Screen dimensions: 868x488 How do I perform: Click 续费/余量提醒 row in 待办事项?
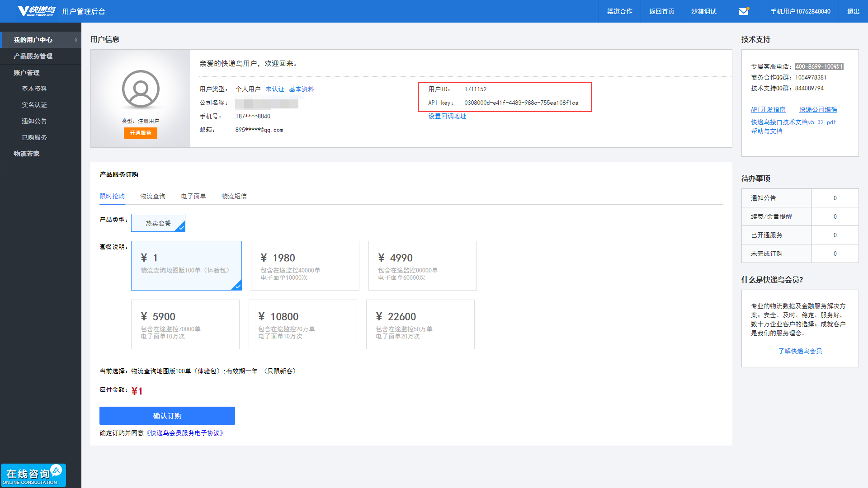800,216
